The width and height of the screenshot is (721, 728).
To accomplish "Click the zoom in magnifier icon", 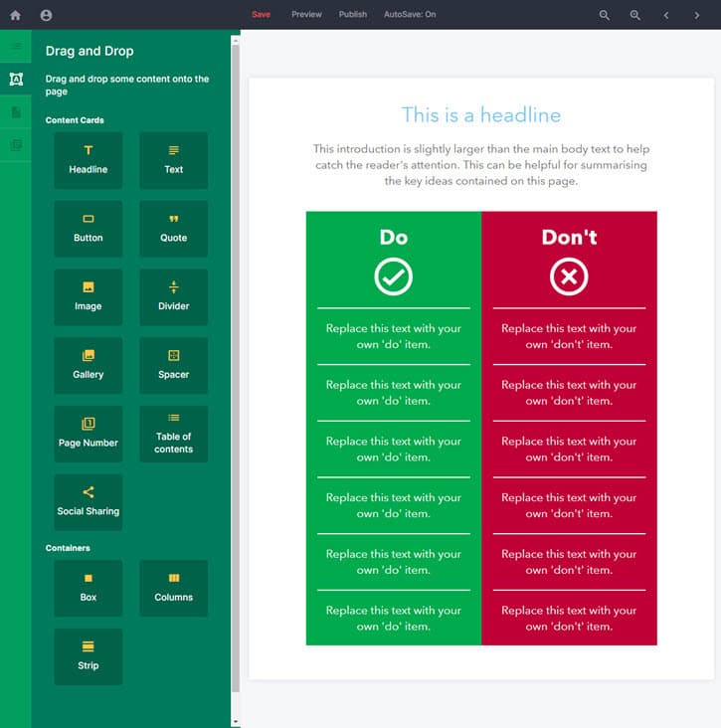I will tap(635, 15).
